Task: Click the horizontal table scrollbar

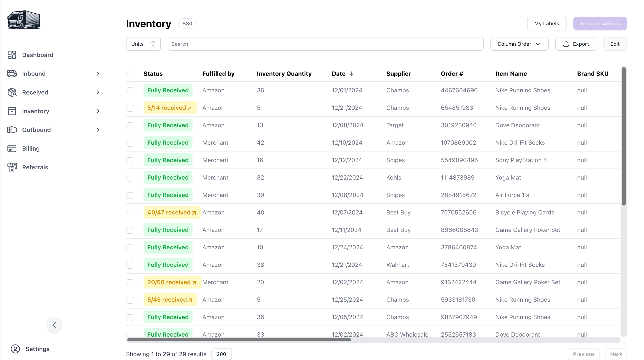Action: pos(239,340)
